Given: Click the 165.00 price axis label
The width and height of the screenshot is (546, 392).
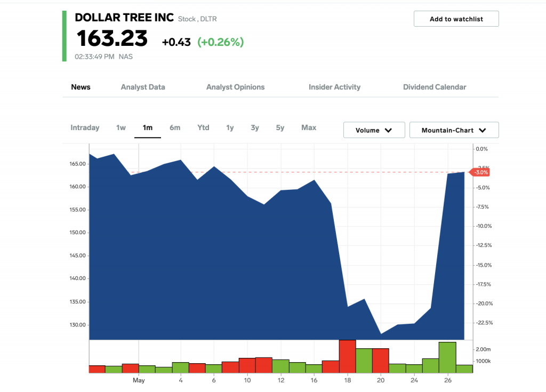Looking at the screenshot, I should click(77, 164).
